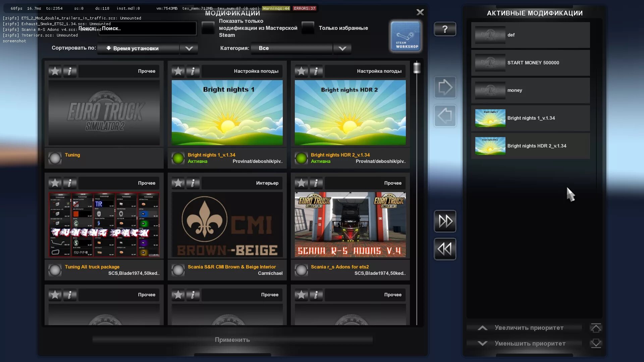Deactivate selected mod with left arrow

click(x=445, y=116)
